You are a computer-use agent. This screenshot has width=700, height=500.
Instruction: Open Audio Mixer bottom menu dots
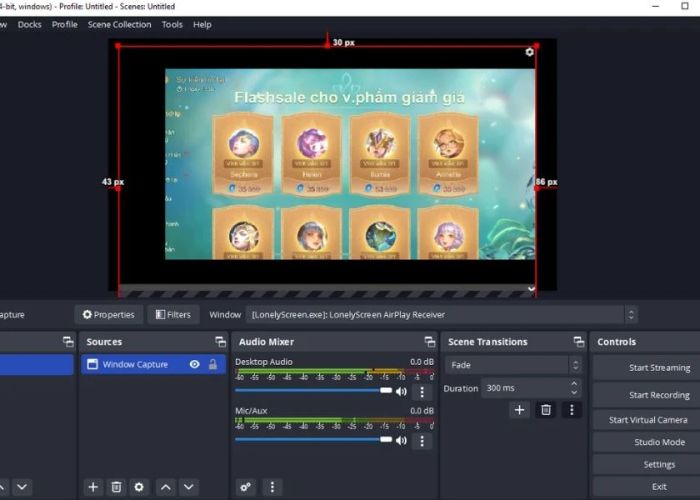(x=272, y=487)
